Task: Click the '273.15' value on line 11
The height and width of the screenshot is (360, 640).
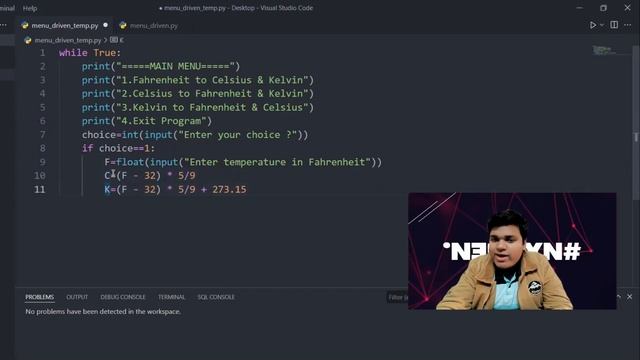Action: point(229,189)
